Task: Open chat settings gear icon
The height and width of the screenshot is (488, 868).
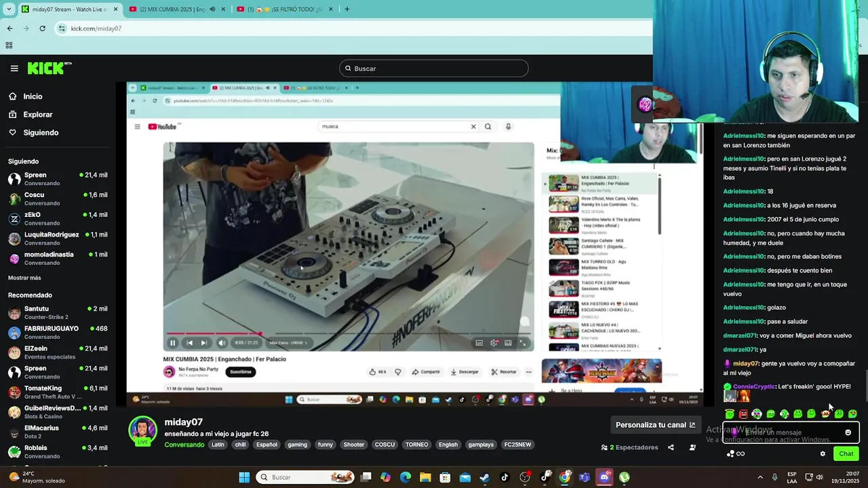Action: 823,454
